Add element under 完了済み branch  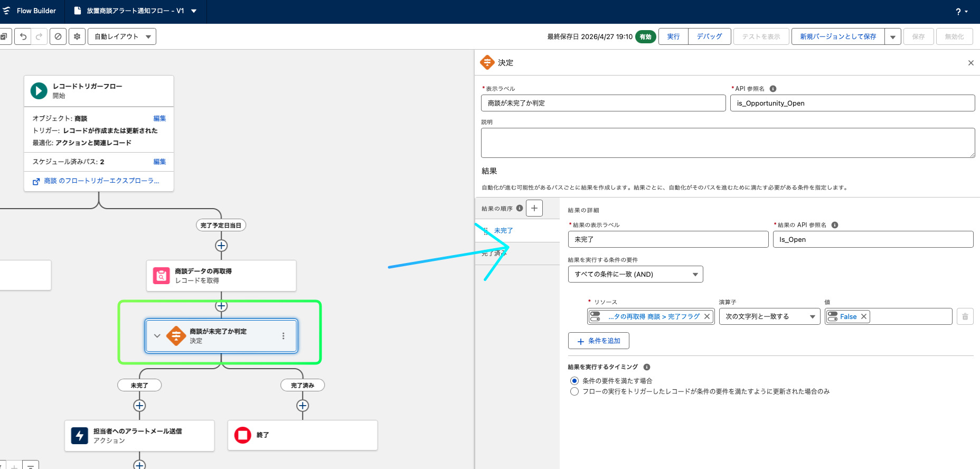pyautogui.click(x=303, y=406)
